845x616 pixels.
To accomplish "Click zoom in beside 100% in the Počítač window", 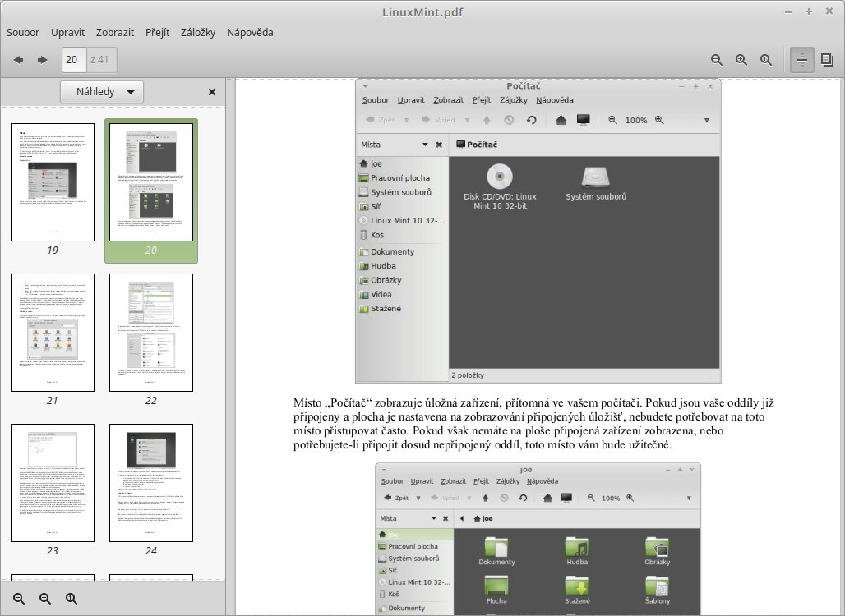I will click(x=659, y=120).
